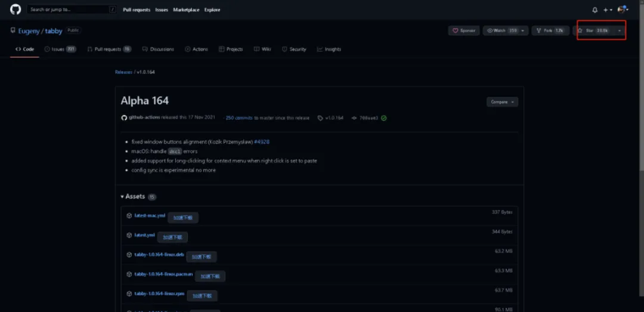
Task: Download tabby-1.0.164-linux.rpm asset
Action: (159, 293)
